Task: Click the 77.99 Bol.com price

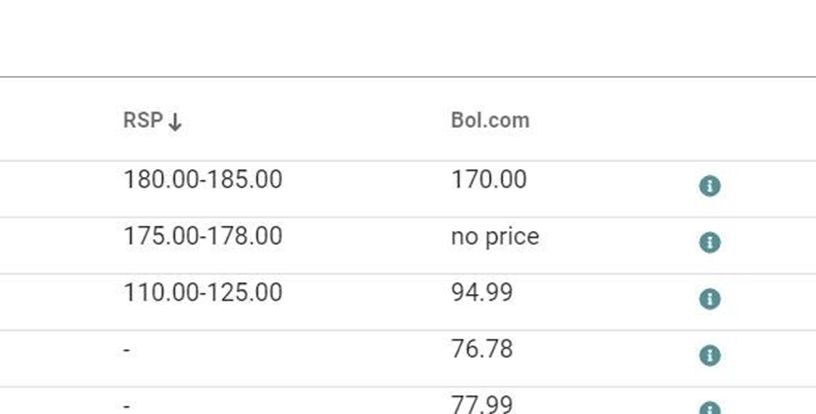Action: [x=482, y=405]
